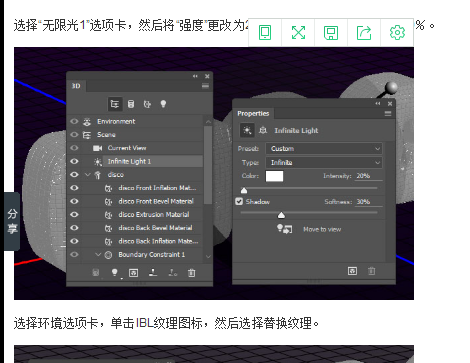Click the tablet view icon in floating toolbar
The height and width of the screenshot is (363, 470).
[265, 33]
